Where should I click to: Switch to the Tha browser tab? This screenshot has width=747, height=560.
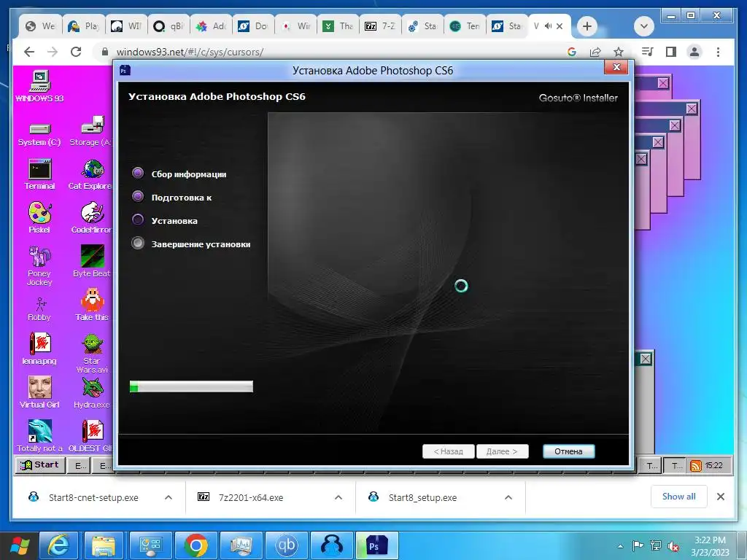tap(338, 26)
